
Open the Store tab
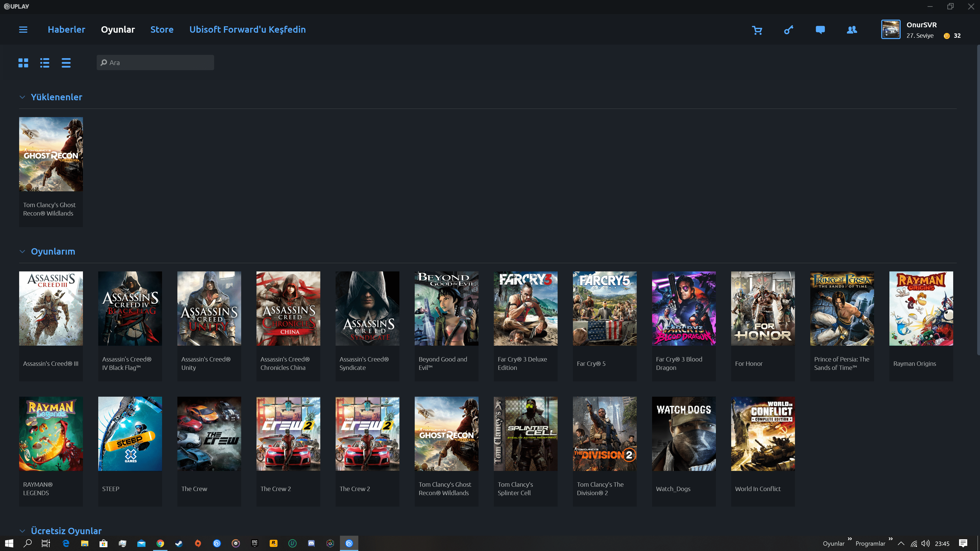click(162, 30)
